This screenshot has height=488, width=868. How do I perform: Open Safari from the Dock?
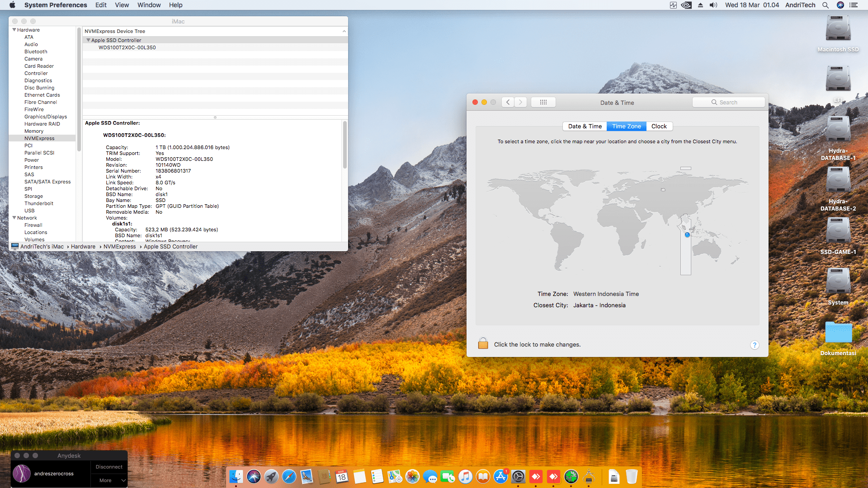[x=289, y=476]
